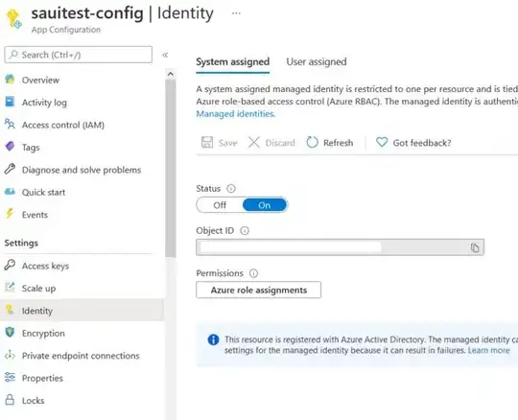Click the sidebar Search box

(x=79, y=55)
